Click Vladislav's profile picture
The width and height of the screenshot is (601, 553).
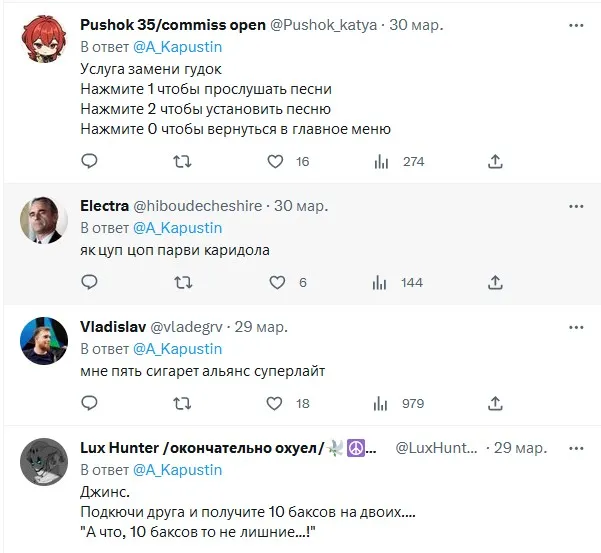[x=44, y=341]
